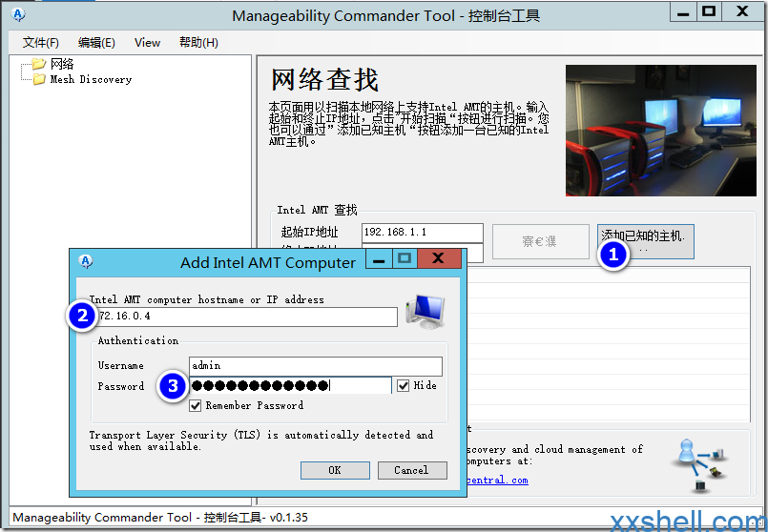Toggle the Hide password checkbox
This screenshot has width=768, height=532.
pyautogui.click(x=404, y=386)
